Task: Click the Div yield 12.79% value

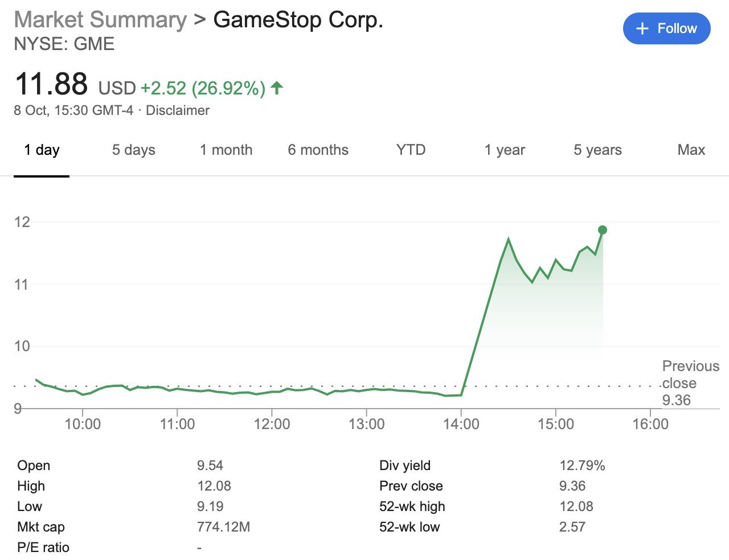Action: (581, 466)
